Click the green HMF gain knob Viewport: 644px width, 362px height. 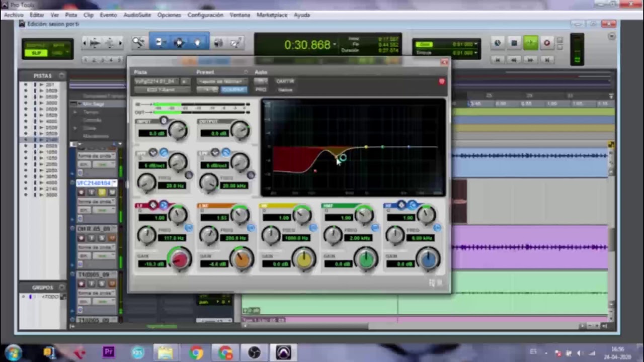(366, 259)
